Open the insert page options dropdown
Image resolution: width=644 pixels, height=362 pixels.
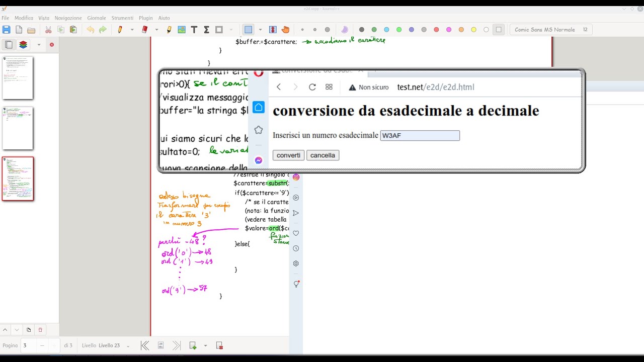205,345
